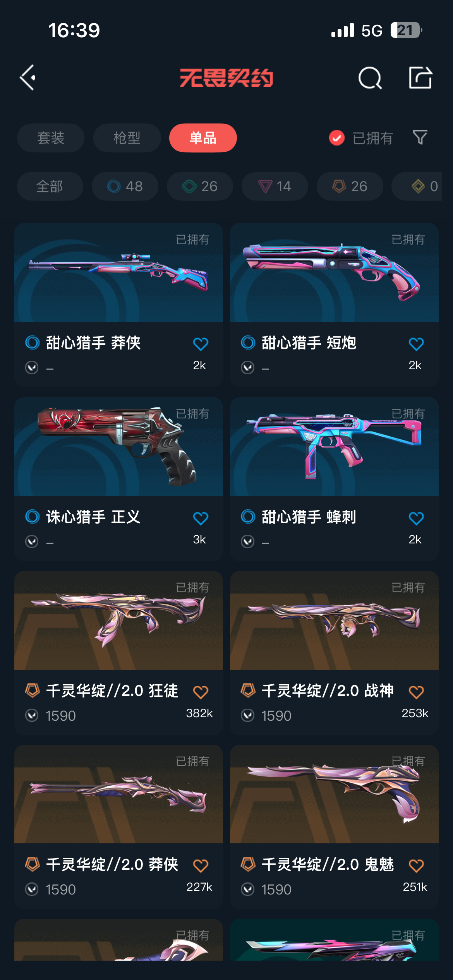Select the 单品 tab

point(203,138)
